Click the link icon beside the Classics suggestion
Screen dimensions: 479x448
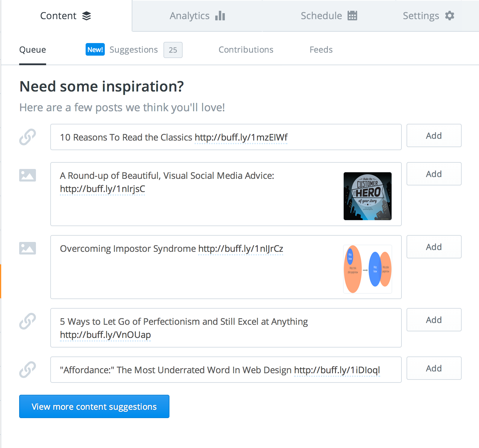(27, 137)
